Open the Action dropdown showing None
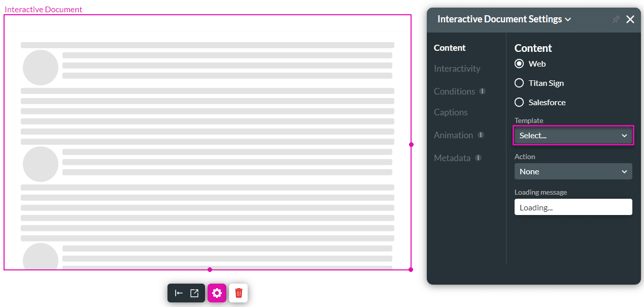Viewport: 644px width, 307px height. coord(573,171)
